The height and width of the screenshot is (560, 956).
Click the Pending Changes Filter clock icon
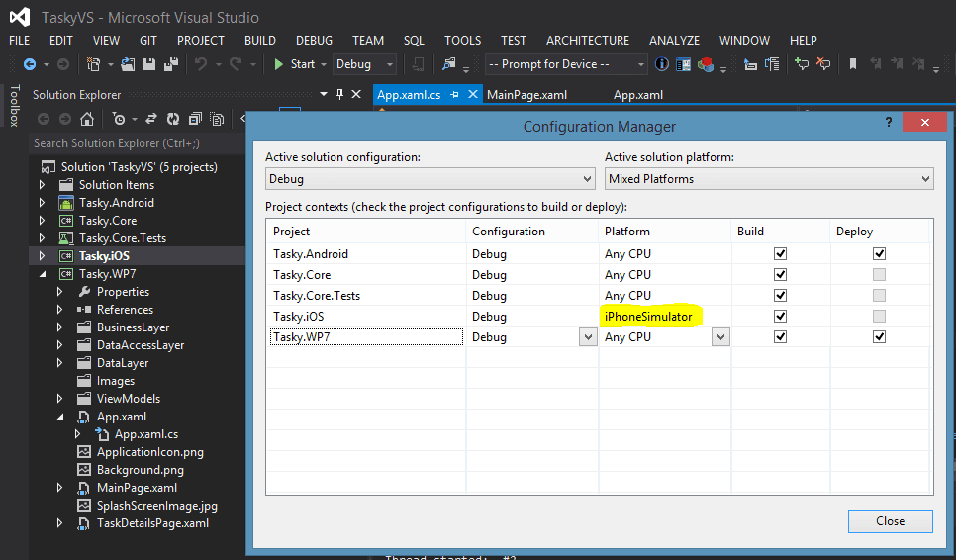coord(119,119)
